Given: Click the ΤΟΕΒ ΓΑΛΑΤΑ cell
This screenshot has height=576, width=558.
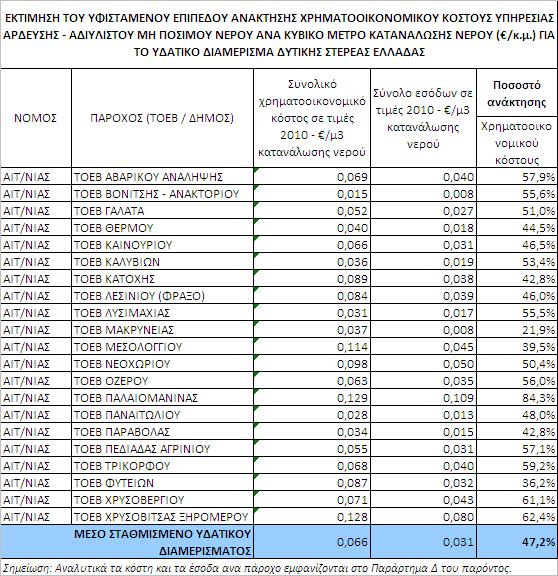Looking at the screenshot, I should pos(162,211).
